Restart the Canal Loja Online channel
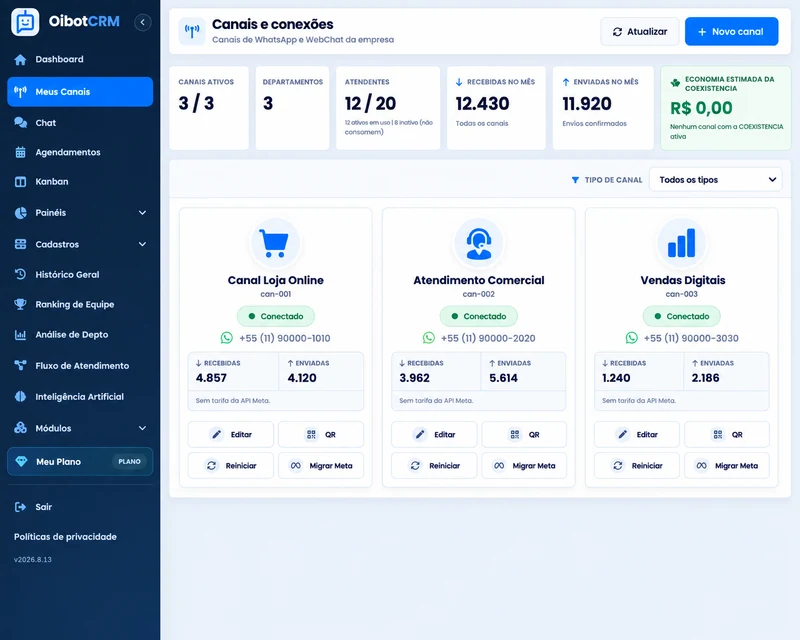Screen dimensions: 800x640 tap(231, 465)
